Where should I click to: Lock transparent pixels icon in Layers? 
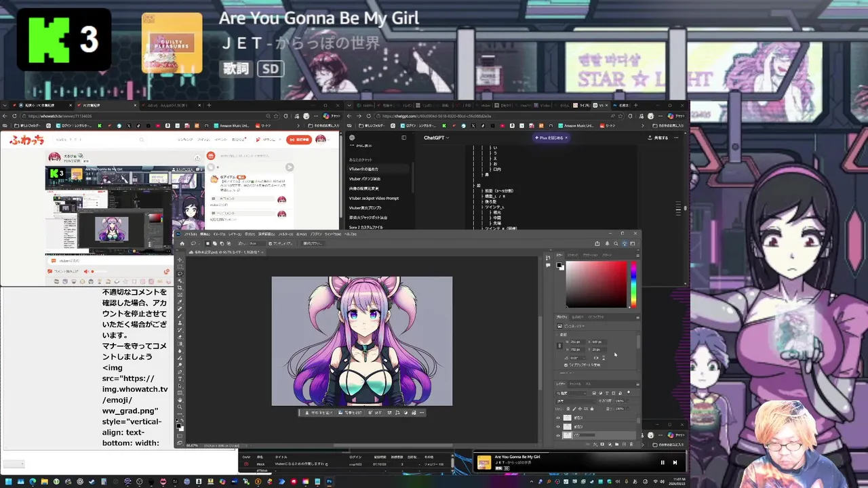coord(568,409)
